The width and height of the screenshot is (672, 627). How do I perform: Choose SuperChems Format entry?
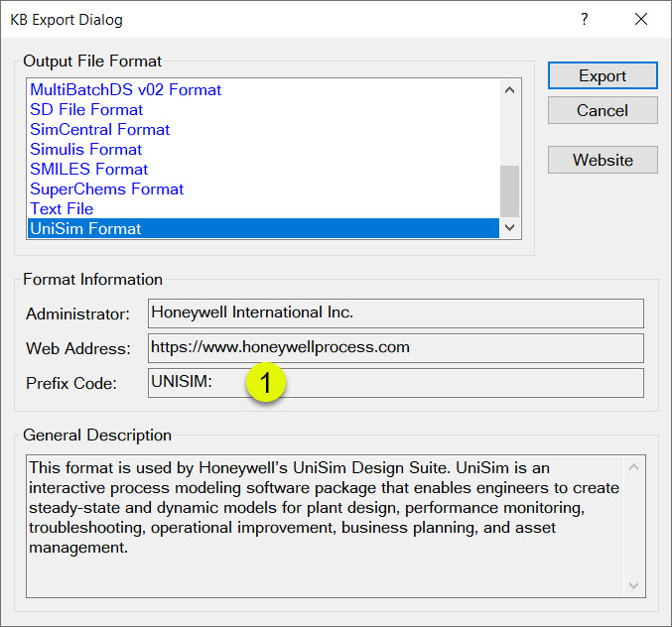(107, 188)
